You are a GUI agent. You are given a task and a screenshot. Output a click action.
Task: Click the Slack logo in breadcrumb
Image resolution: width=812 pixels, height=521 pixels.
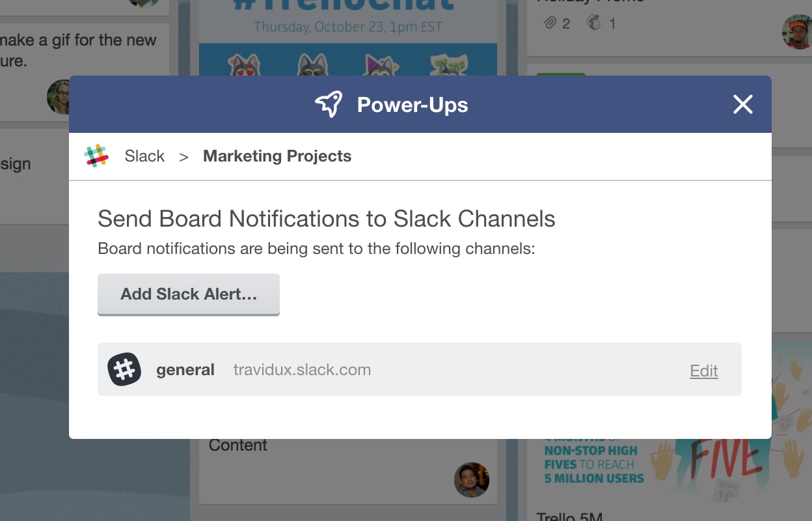click(96, 156)
